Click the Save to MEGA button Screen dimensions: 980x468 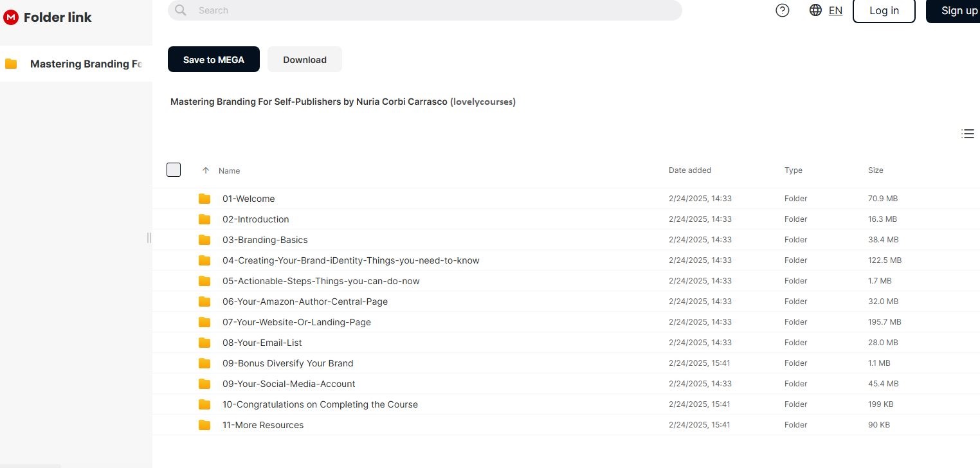tap(213, 60)
